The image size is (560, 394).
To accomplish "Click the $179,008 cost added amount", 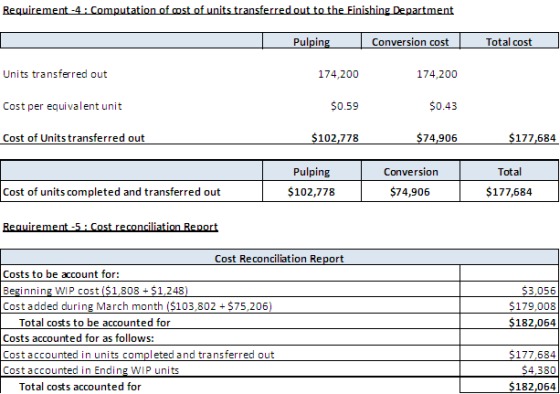I will (532, 306).
